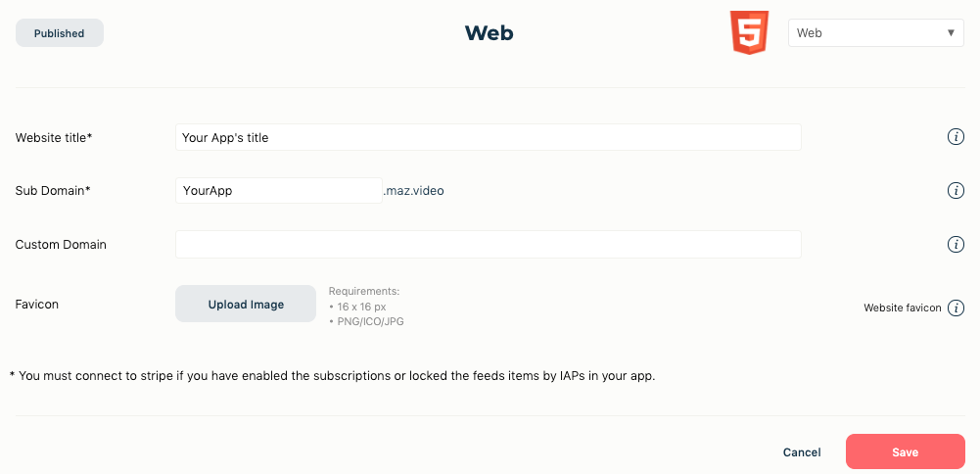Click Upload Image for favicon

(x=246, y=304)
